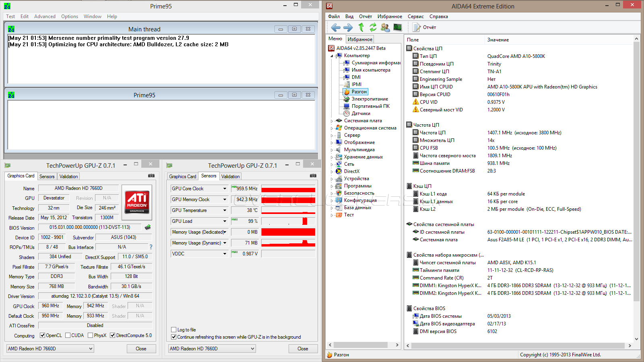The image size is (644, 362).
Task: Toggle the DirectCompute 5.0 checkbox
Action: [113, 335]
